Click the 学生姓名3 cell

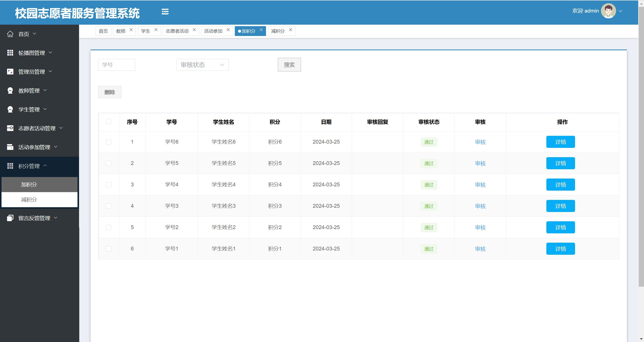click(x=223, y=206)
